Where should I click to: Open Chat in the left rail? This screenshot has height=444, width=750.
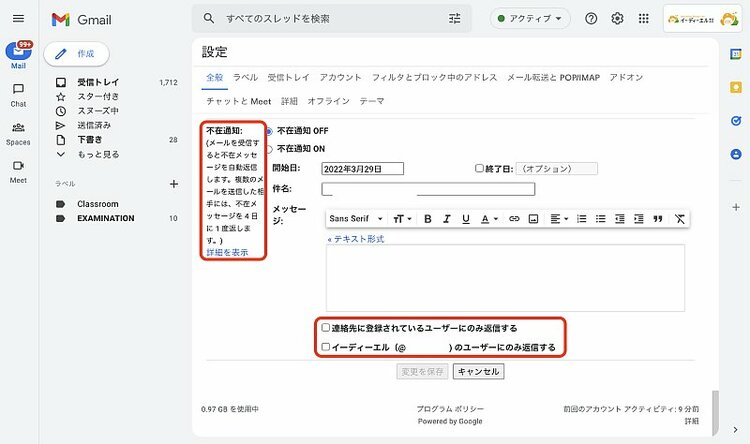[18, 95]
